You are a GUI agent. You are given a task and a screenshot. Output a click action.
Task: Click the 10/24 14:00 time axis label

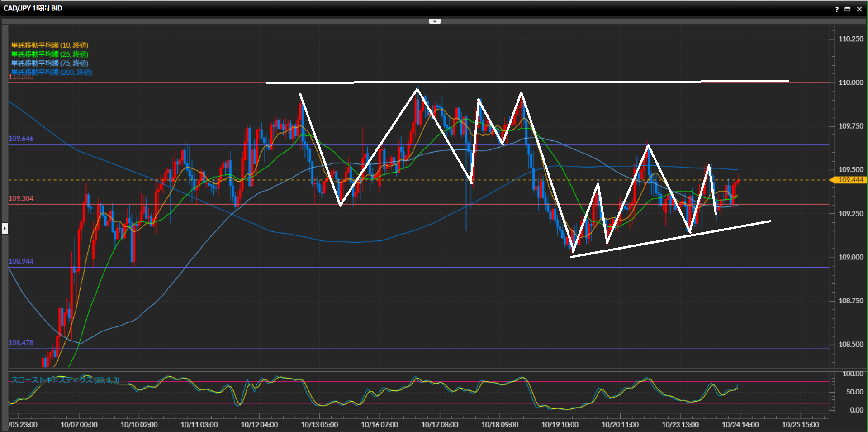click(740, 425)
